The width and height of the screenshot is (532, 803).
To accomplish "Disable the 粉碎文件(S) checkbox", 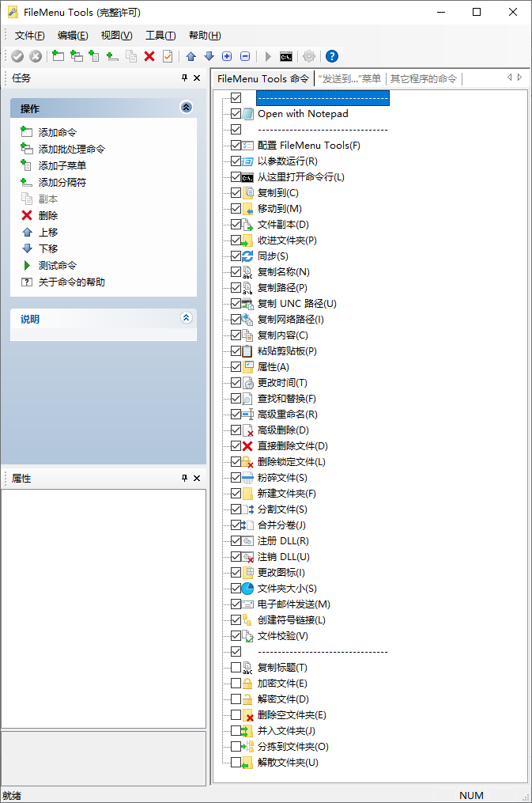I will [236, 478].
